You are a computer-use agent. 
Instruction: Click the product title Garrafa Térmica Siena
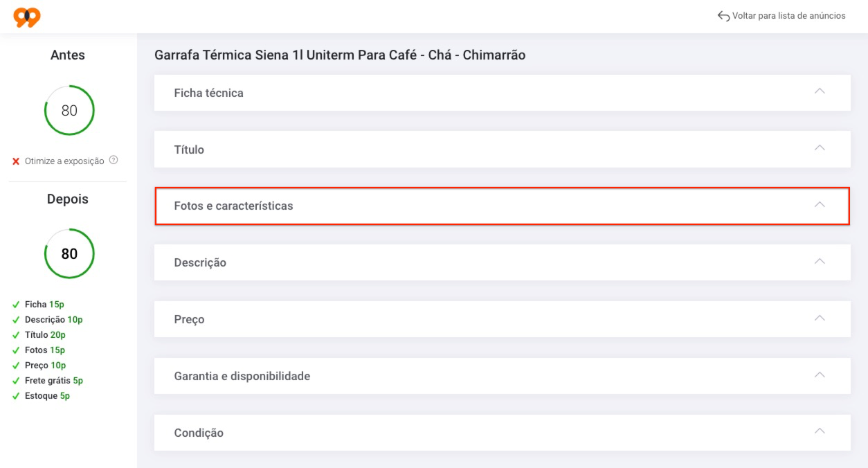pos(340,55)
